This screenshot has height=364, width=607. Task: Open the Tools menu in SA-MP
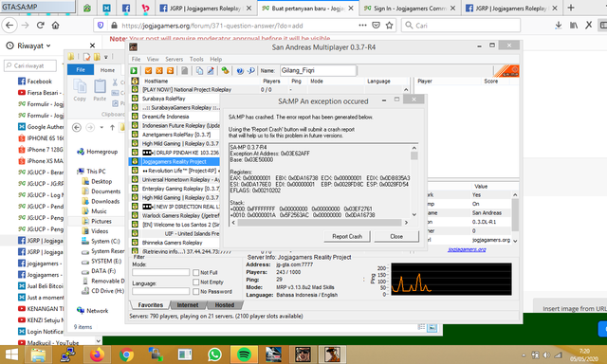pos(196,59)
